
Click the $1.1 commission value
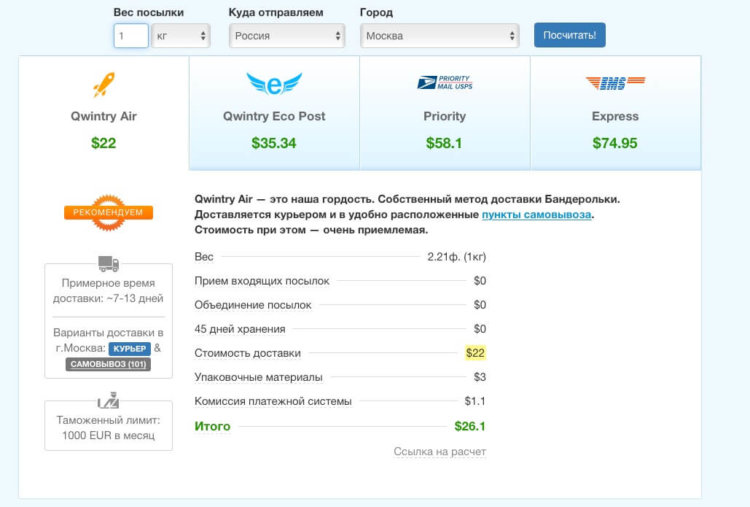pos(475,401)
